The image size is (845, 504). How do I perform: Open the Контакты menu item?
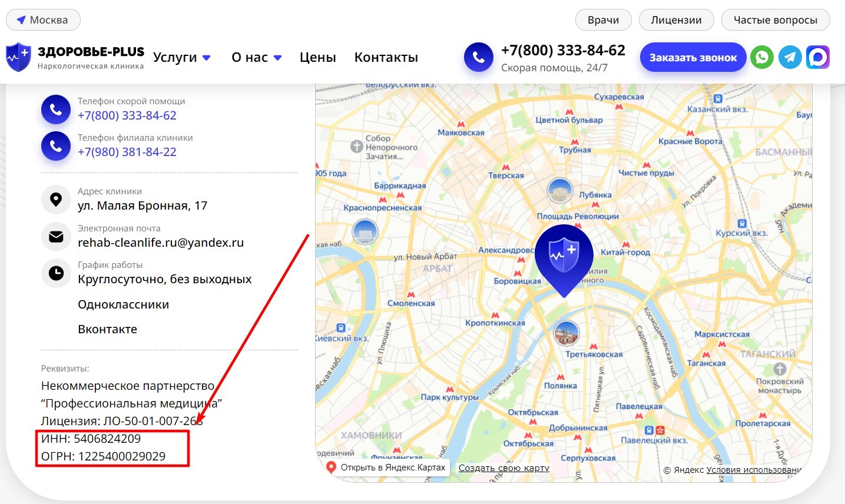coord(386,57)
